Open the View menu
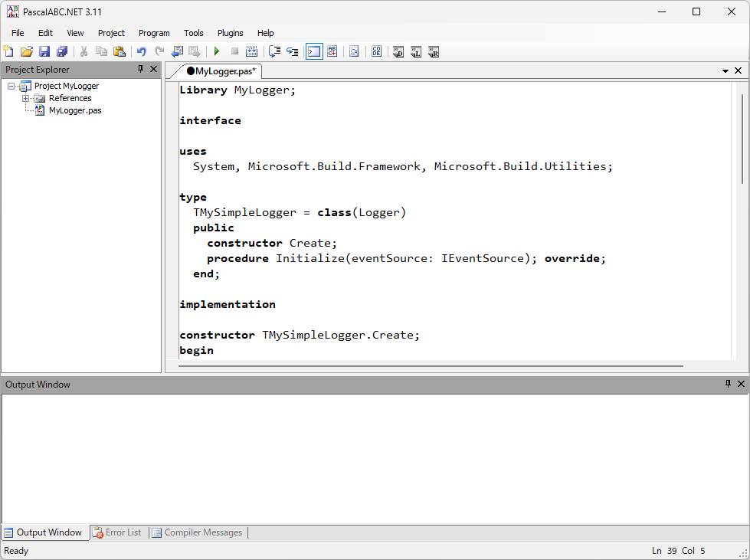 coord(75,33)
